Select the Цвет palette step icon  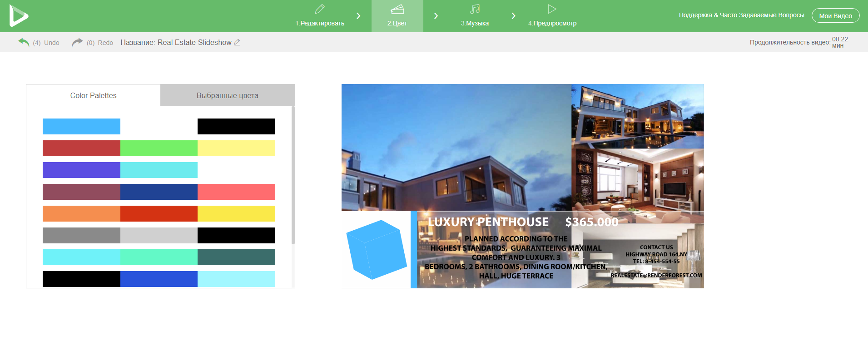[397, 9]
